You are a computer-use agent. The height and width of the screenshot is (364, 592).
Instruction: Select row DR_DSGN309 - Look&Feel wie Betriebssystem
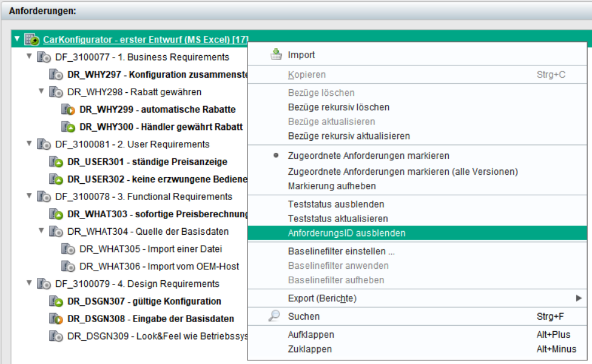click(x=158, y=336)
